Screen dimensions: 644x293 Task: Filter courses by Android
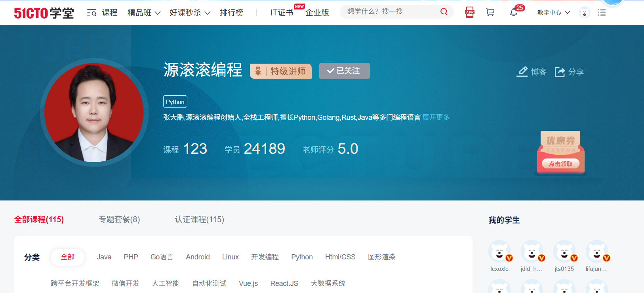198,257
